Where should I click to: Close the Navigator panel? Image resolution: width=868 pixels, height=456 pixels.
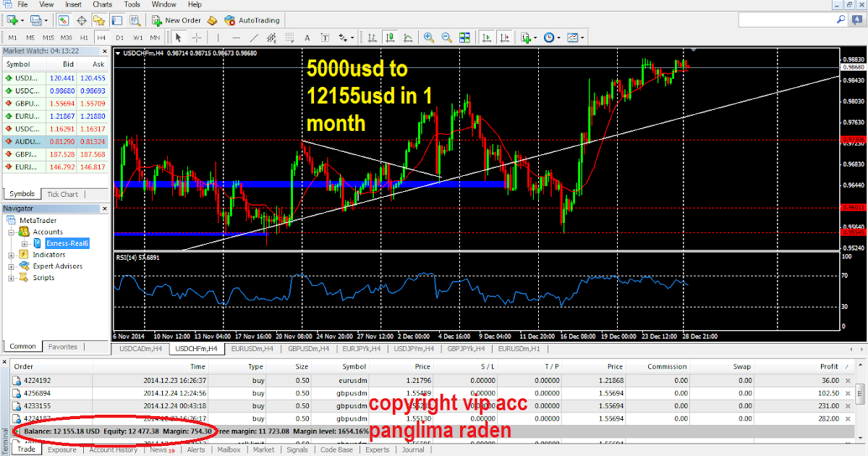pos(103,208)
